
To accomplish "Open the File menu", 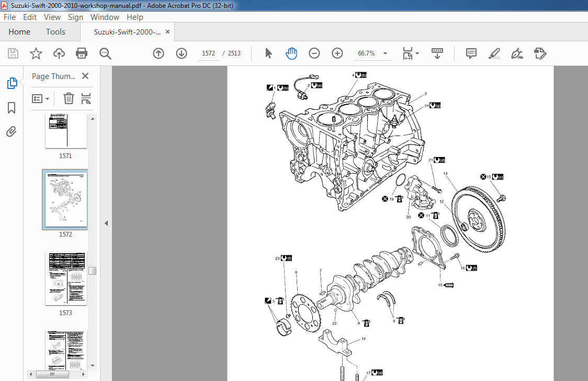I will point(10,17).
